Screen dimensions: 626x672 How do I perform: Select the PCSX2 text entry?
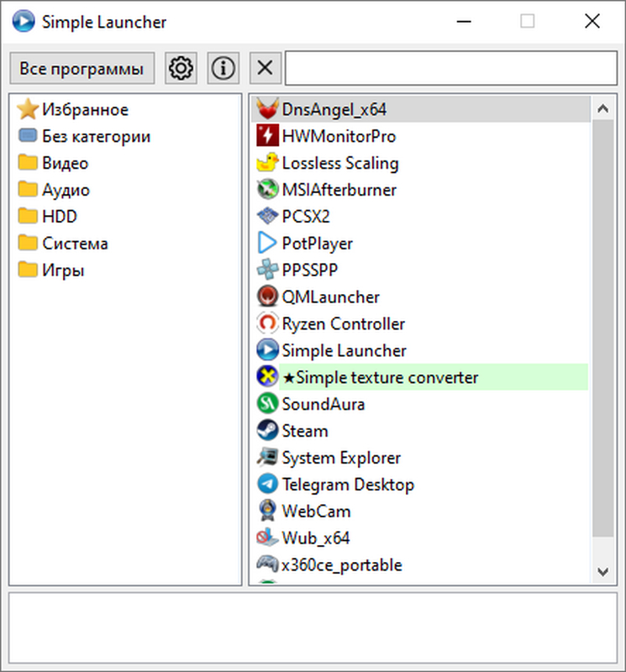[x=306, y=217]
